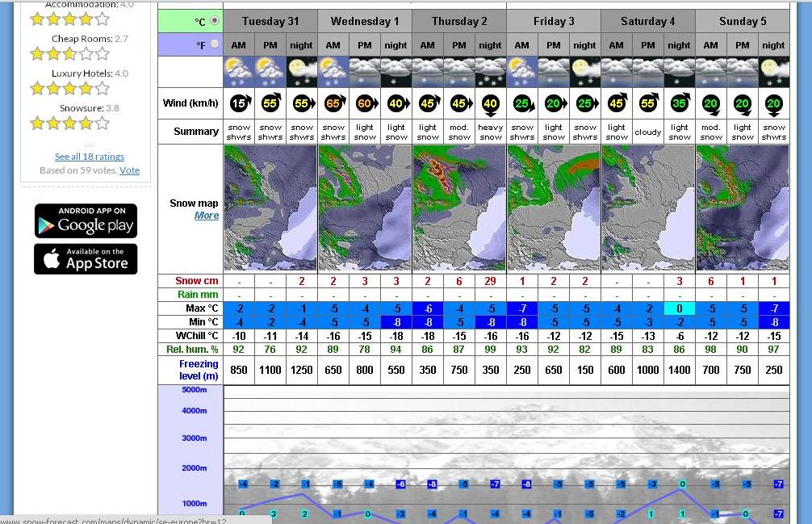Click the Friday 3 AM weather icon

[522, 72]
